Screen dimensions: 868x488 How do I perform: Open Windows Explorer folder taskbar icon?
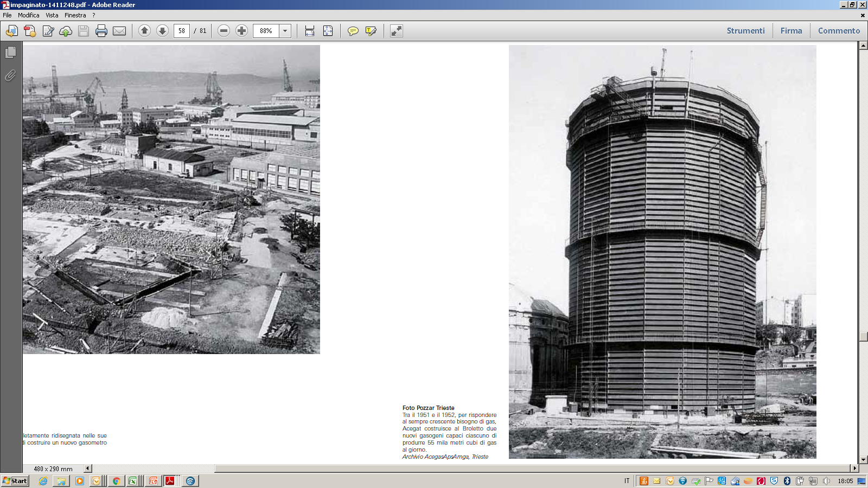[x=61, y=481]
